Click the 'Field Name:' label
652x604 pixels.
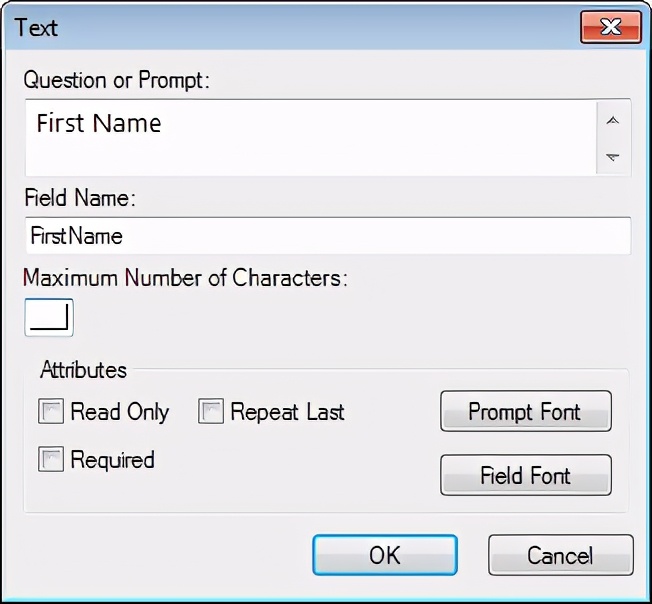79,198
